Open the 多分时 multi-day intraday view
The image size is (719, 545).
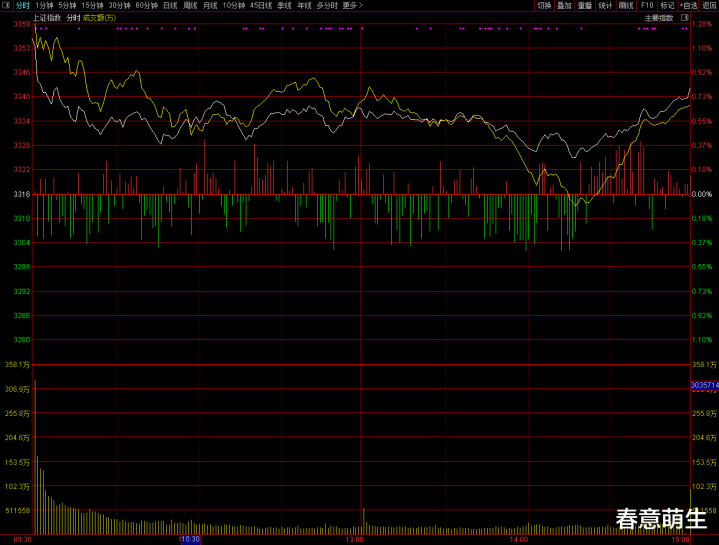point(327,6)
